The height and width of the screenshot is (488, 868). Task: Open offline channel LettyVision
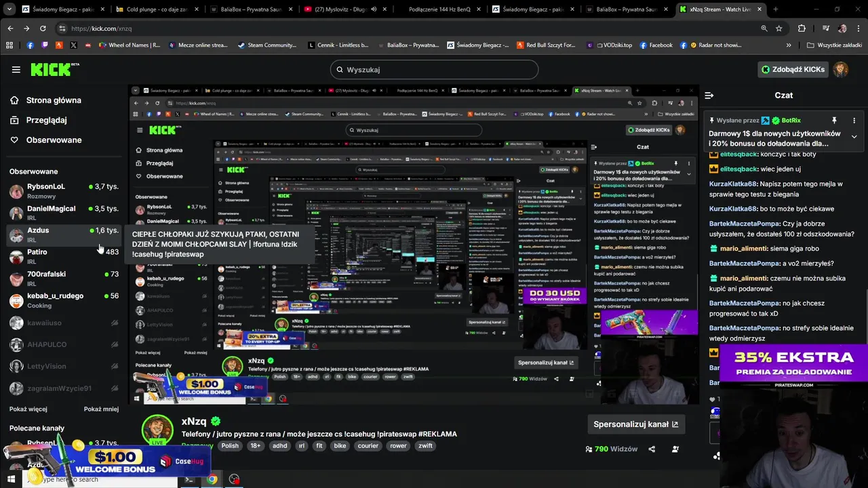click(64, 366)
